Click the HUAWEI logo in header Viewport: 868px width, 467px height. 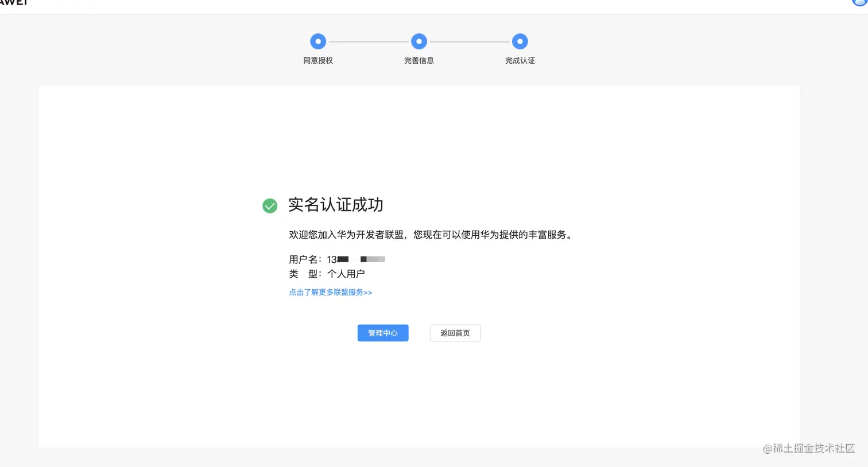click(x=14, y=2)
